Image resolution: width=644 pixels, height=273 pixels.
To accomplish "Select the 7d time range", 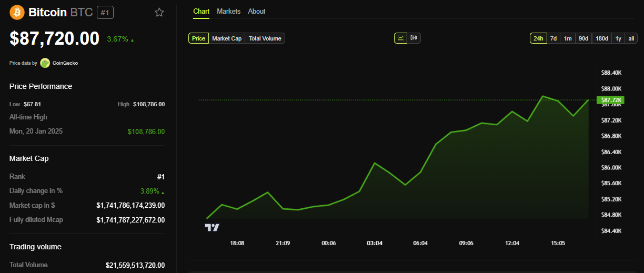I will 554,38.
